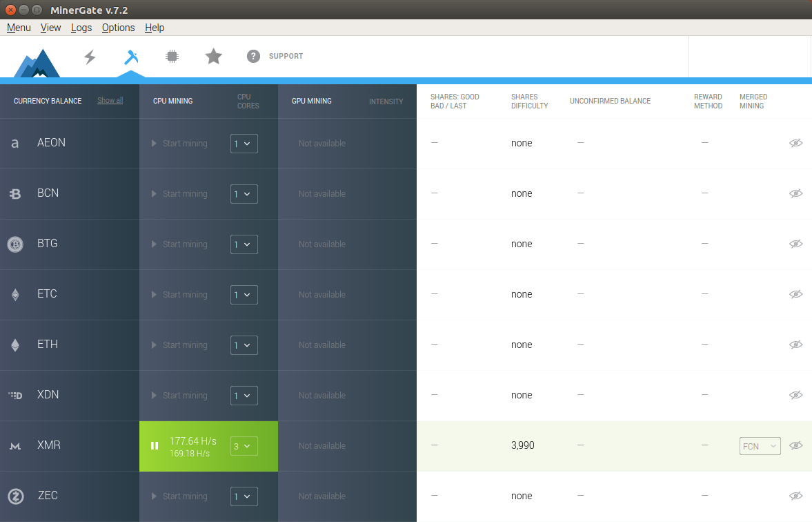Open the Help menu
Screen dimensions: 812x522
coord(155,28)
